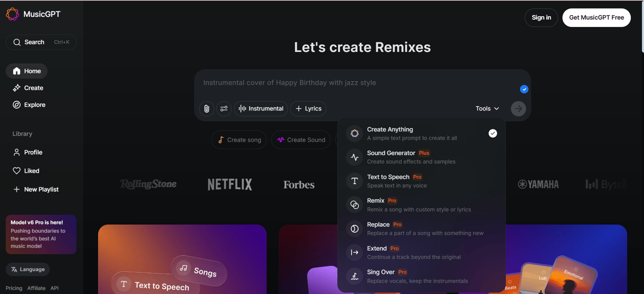Open the audio settings sliders icon beside paperclip

point(224,109)
